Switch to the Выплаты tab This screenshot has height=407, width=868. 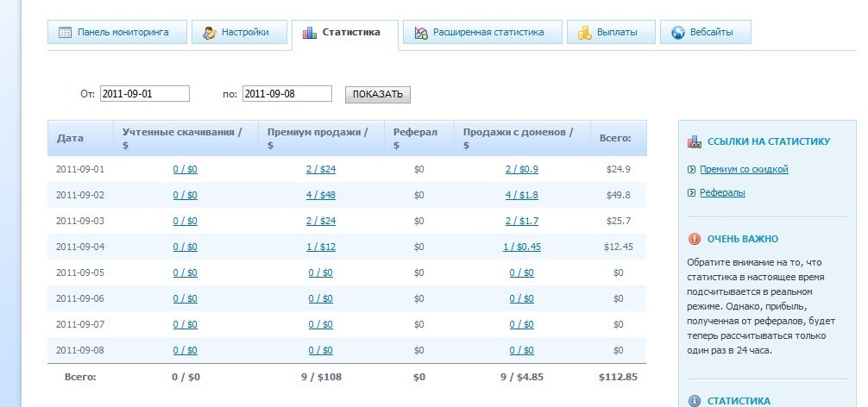(x=616, y=33)
